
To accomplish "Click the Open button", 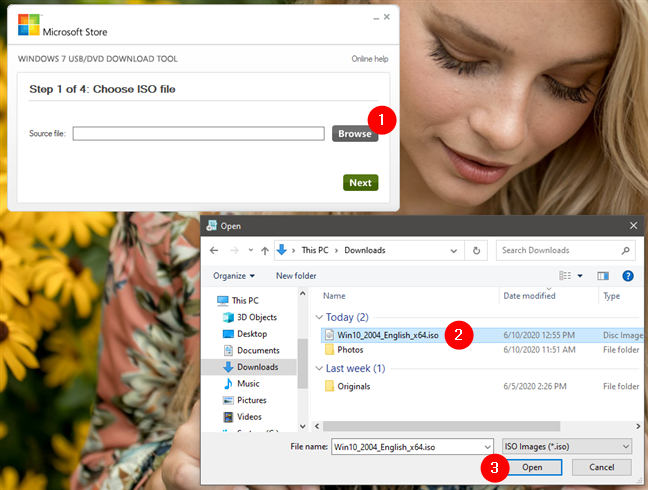I will pyautogui.click(x=532, y=467).
